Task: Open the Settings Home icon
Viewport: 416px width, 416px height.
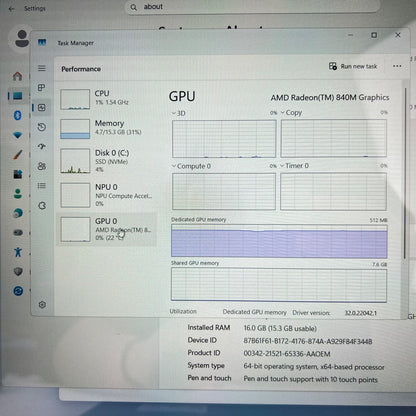Action: (17, 76)
